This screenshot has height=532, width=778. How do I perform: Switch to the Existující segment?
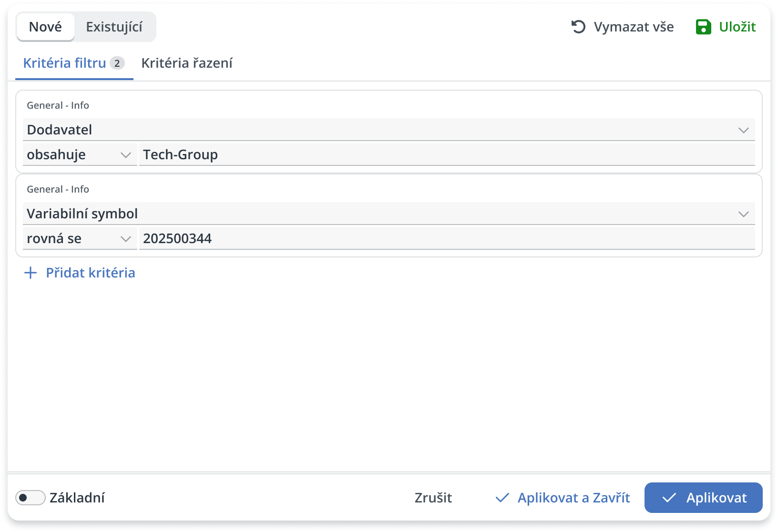[x=114, y=27]
